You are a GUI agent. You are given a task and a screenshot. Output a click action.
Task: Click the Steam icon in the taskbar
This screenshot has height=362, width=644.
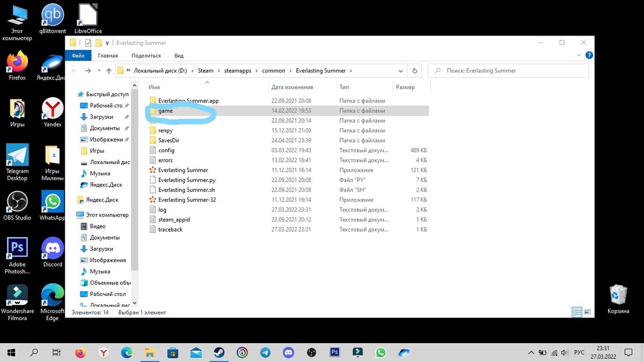(x=219, y=352)
